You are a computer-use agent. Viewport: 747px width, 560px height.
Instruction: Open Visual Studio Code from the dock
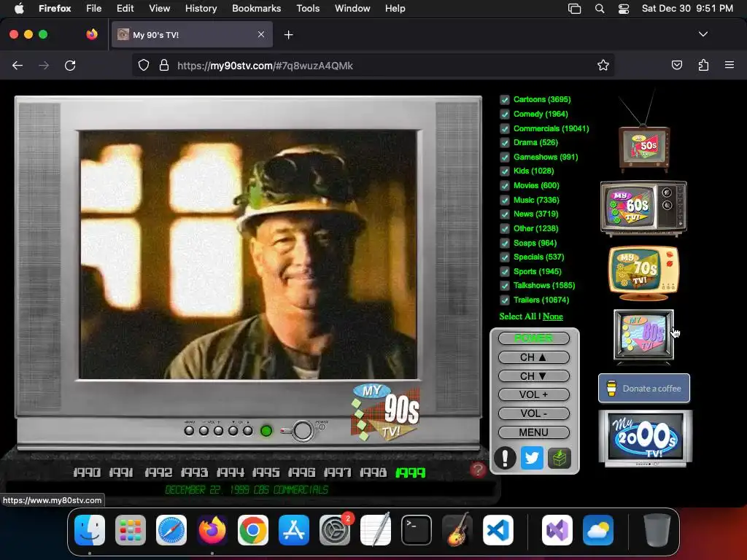pyautogui.click(x=498, y=530)
